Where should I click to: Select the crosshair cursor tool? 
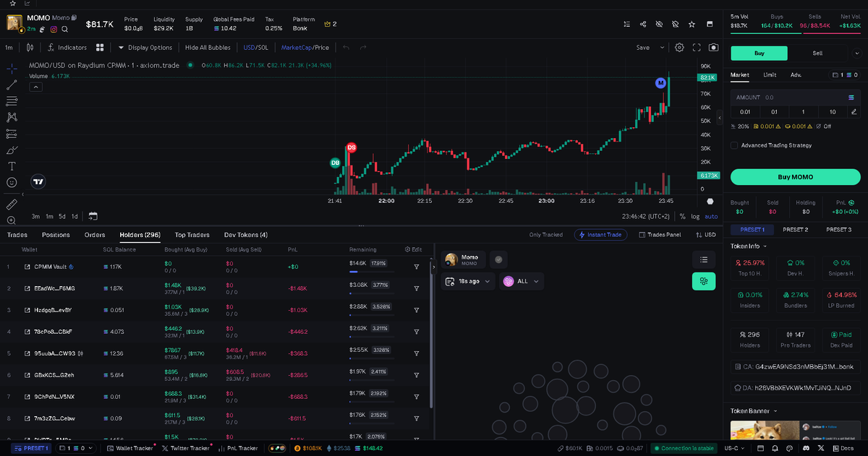click(x=12, y=69)
